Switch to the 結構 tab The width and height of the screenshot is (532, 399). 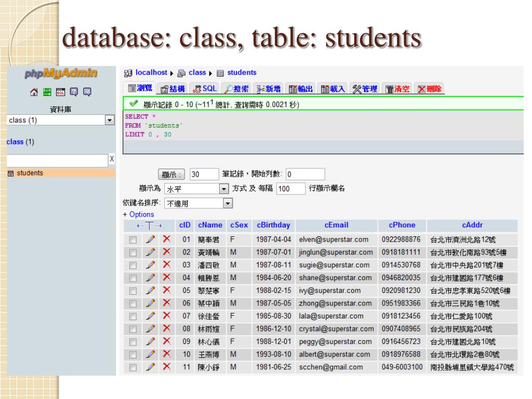coord(158,89)
